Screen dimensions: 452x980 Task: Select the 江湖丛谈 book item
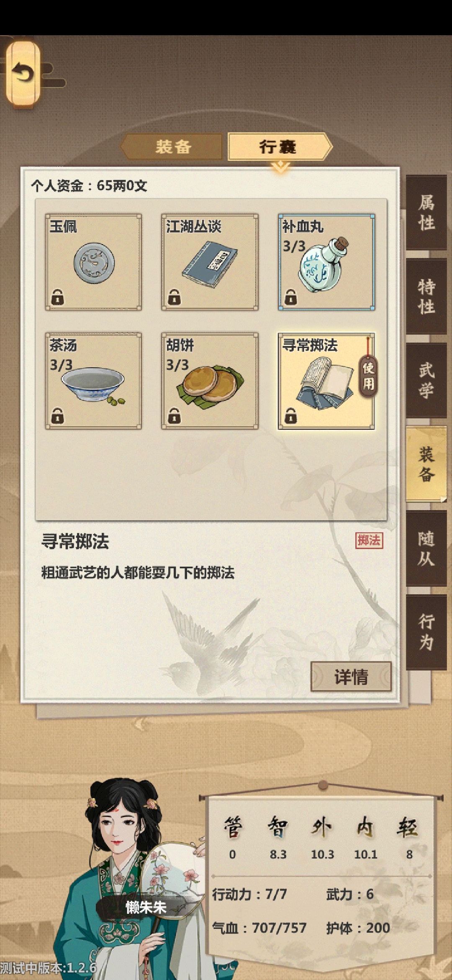(x=210, y=262)
